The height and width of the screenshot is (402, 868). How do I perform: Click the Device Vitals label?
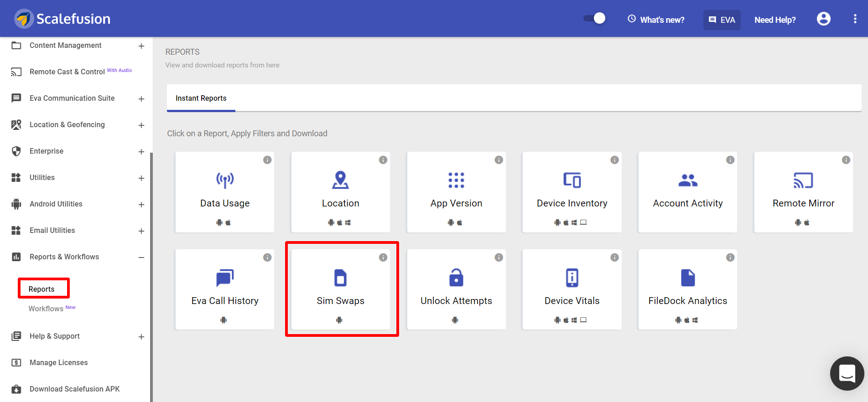(x=572, y=301)
